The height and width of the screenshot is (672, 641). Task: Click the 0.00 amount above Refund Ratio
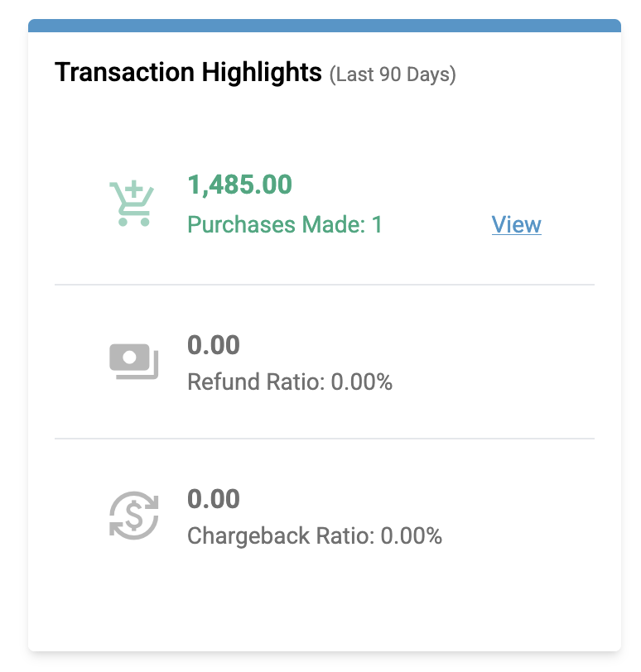click(214, 344)
